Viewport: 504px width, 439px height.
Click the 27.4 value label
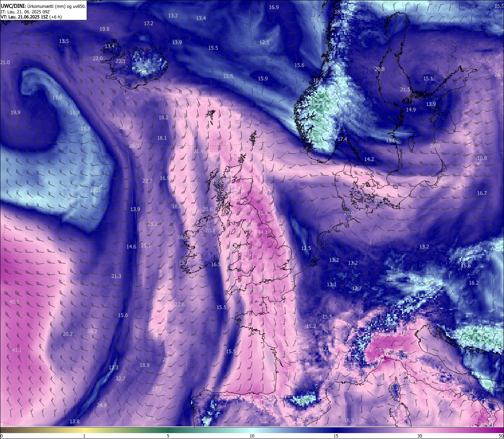coord(157,389)
